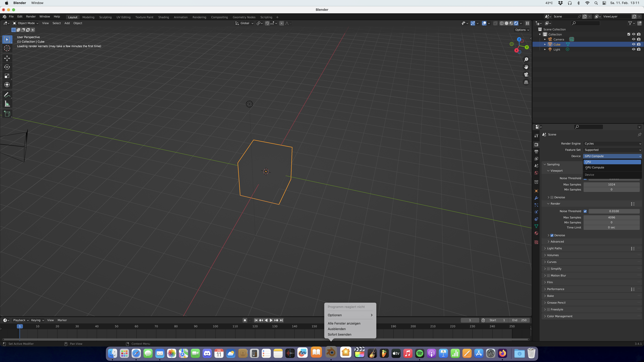Open the Material Properties tab
644x362 pixels.
[536, 233]
